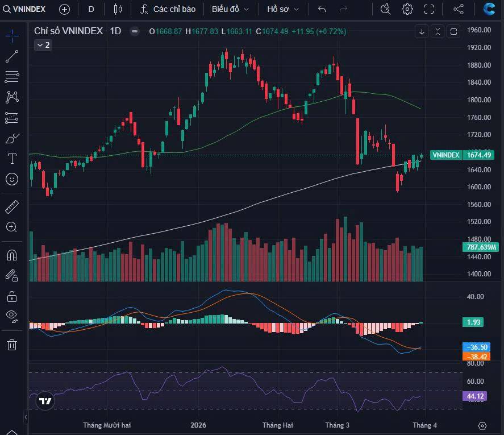Viewport: 504px width, 435px height.
Task: Add a symbol to compare with the plus icon
Action: point(64,9)
